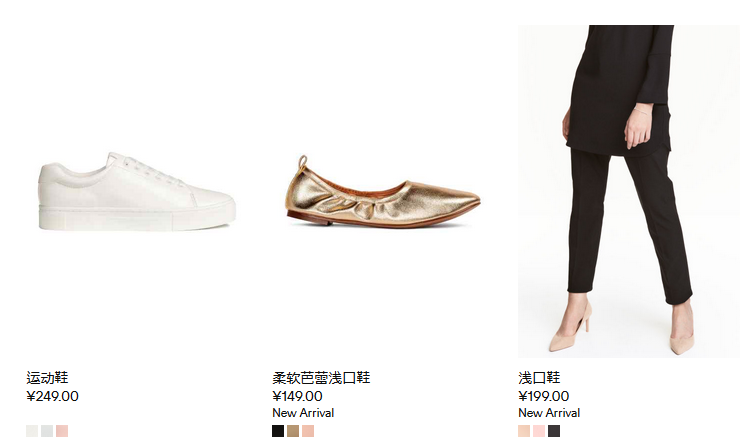Click the ¥199.00 pumps price
The height and width of the screenshot is (447, 756).
pyautogui.click(x=543, y=396)
